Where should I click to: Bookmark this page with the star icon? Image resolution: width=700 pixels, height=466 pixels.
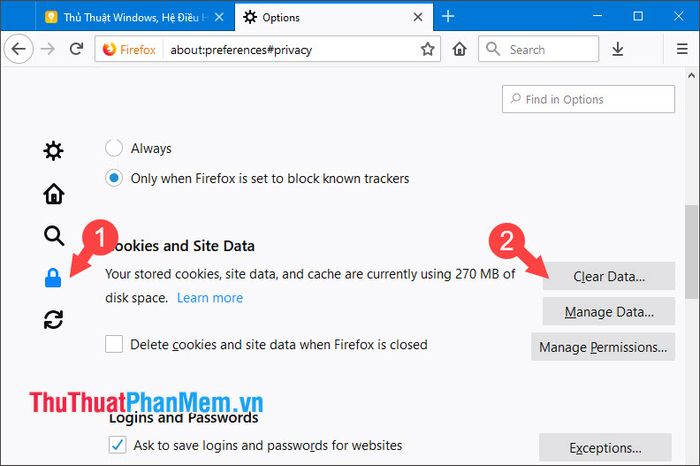427,49
